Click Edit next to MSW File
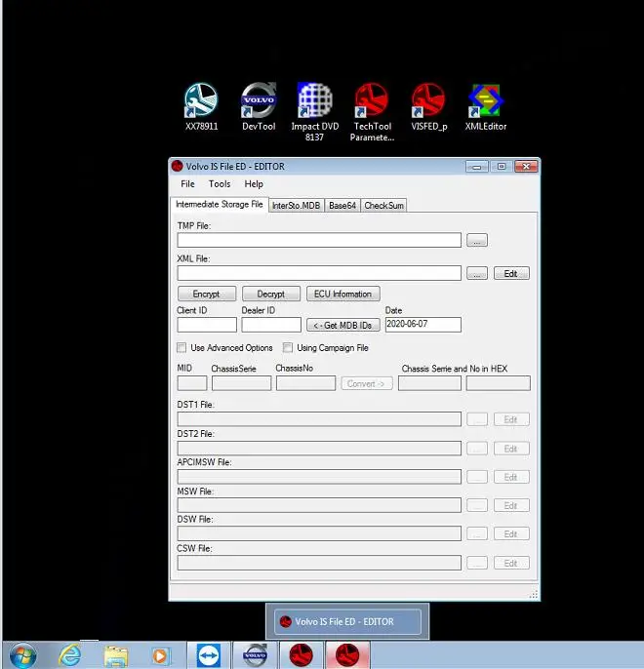This screenshot has width=644, height=669. 511,505
